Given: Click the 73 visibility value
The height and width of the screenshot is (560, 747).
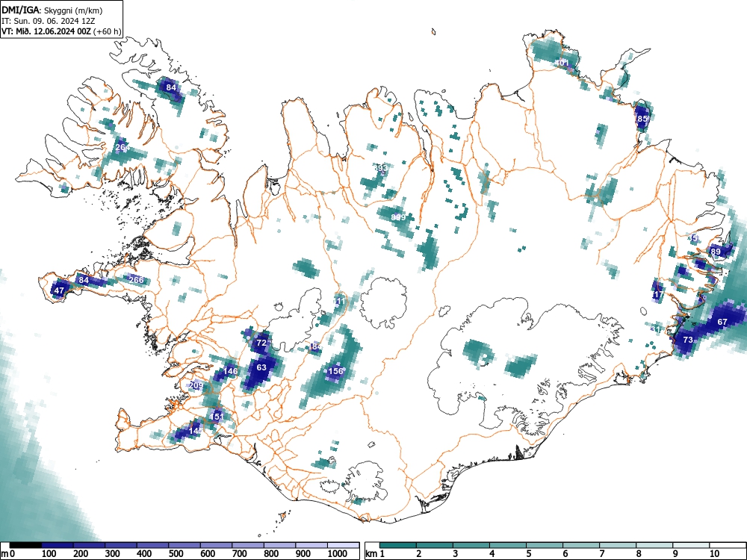Looking at the screenshot, I should pos(688,340).
